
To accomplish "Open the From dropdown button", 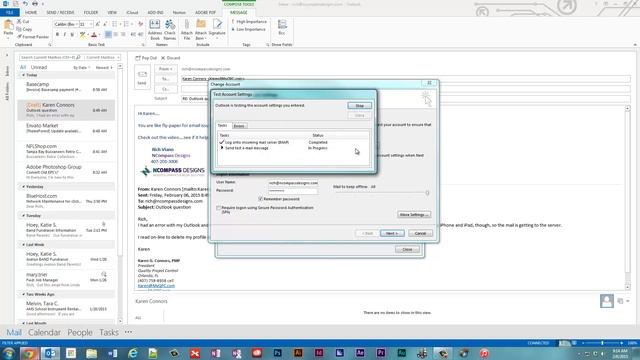I will coord(166,69).
